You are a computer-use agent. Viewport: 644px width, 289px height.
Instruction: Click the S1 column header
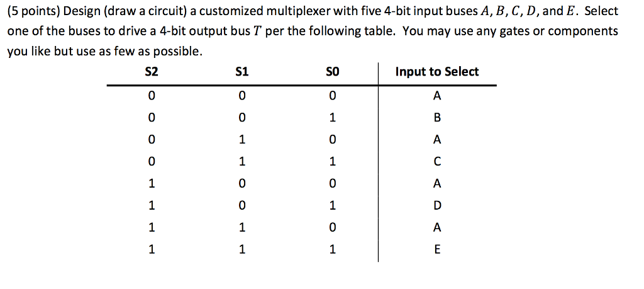click(x=241, y=72)
